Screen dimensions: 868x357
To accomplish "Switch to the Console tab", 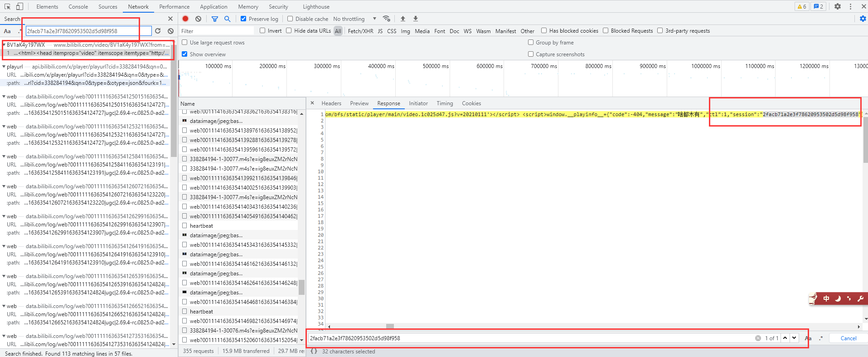I will (78, 7).
